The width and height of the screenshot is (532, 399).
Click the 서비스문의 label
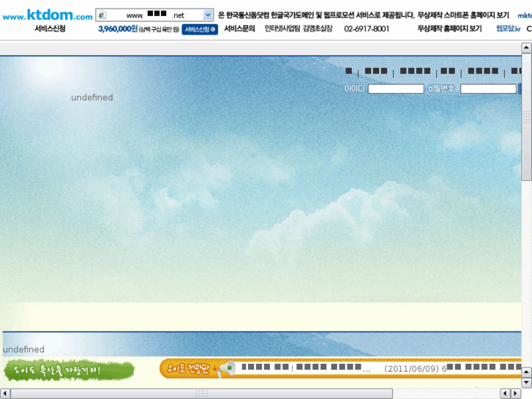pos(239,29)
